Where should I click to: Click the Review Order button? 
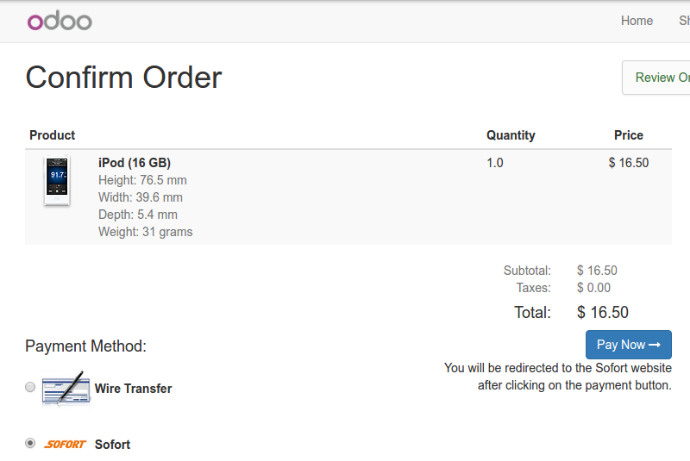(656, 77)
